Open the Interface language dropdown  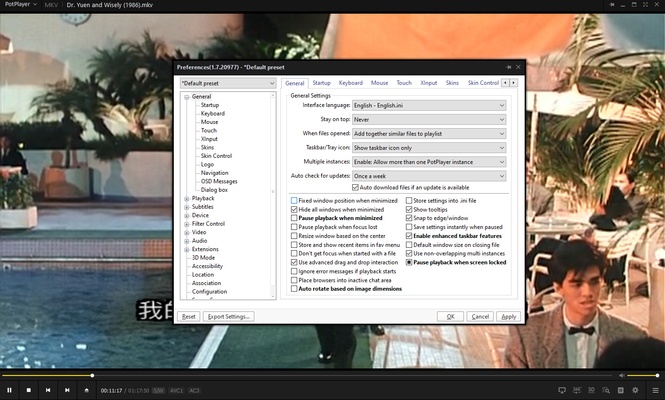point(429,105)
